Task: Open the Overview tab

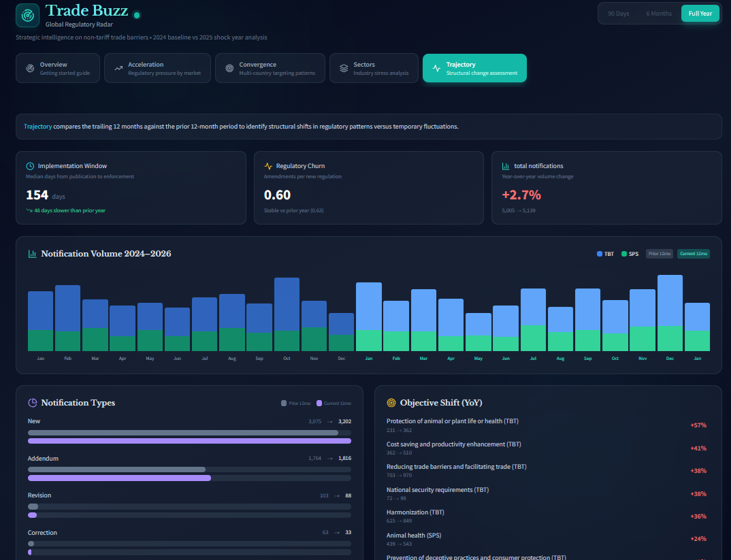Action: tap(58, 68)
